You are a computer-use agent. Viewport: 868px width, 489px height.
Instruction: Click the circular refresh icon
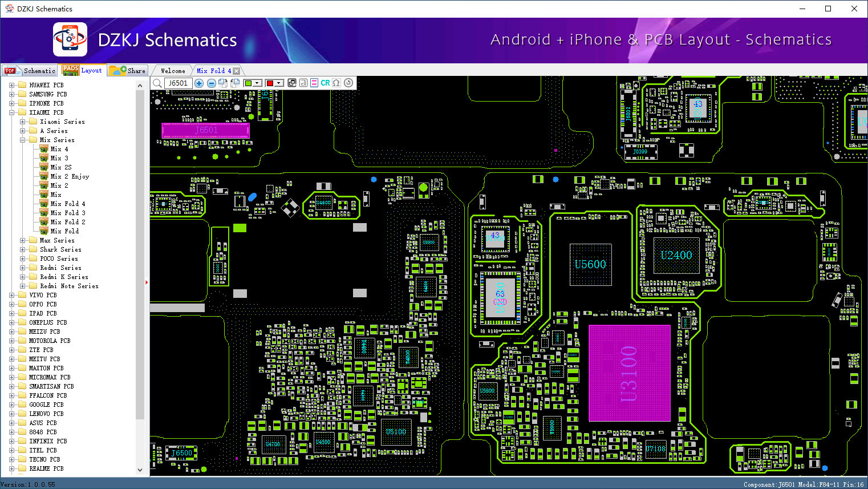pyautogui.click(x=348, y=83)
